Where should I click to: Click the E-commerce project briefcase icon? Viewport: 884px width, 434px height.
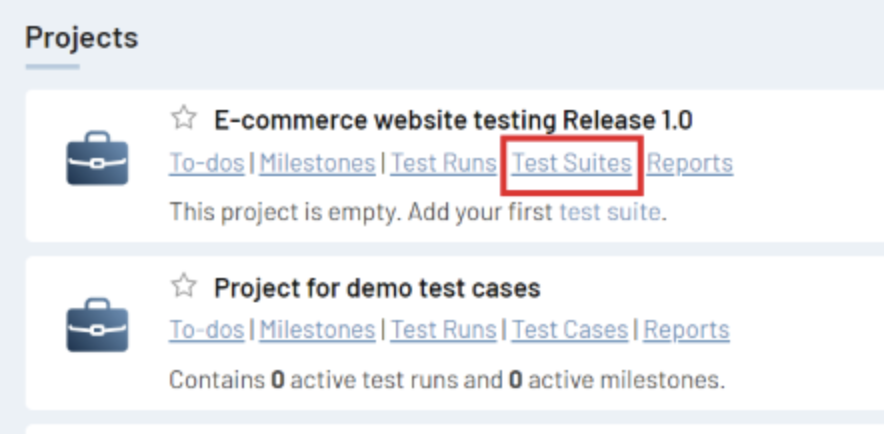pos(97,164)
